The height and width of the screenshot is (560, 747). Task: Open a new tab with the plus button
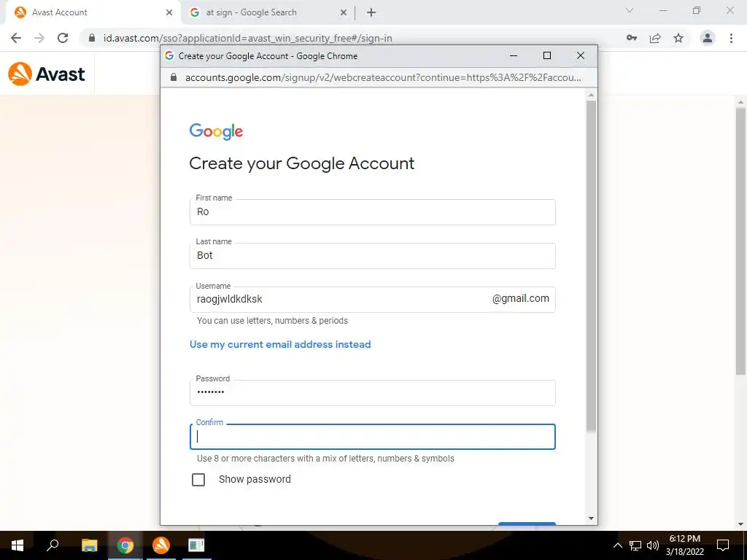pyautogui.click(x=371, y=12)
